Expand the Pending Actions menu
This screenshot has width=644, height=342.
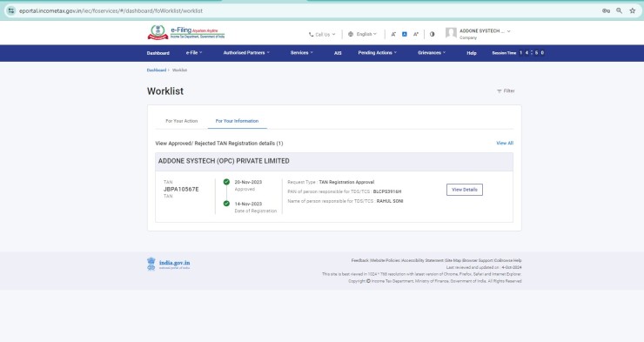[x=378, y=52]
